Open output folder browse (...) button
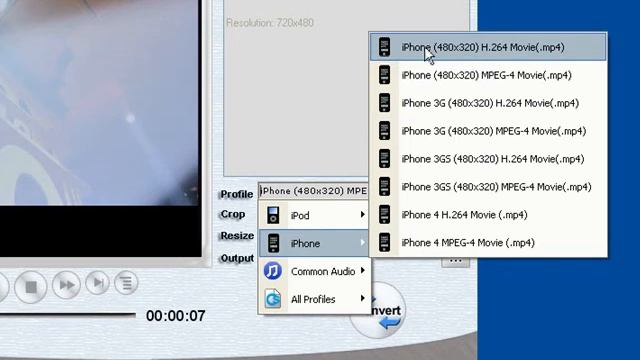This screenshot has width=640, height=360. click(456, 261)
